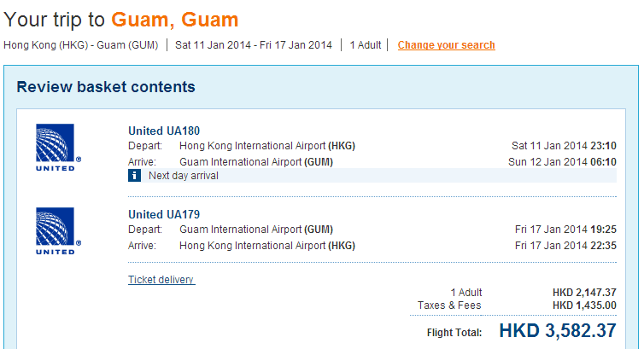Select the United UA179 flight title
Screen dimensions: 644x349
pos(164,214)
